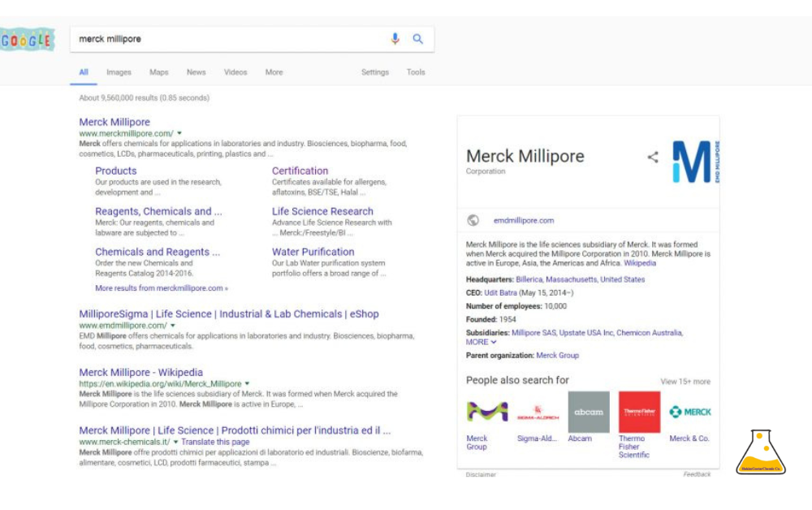Open search Tools options
The width and height of the screenshot is (812, 510).
416,72
